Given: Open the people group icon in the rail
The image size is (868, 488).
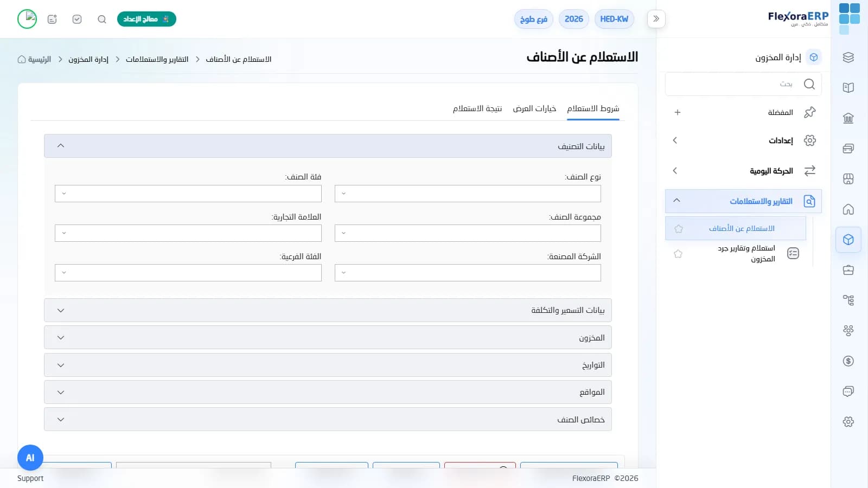Looking at the screenshot, I should click(x=848, y=331).
